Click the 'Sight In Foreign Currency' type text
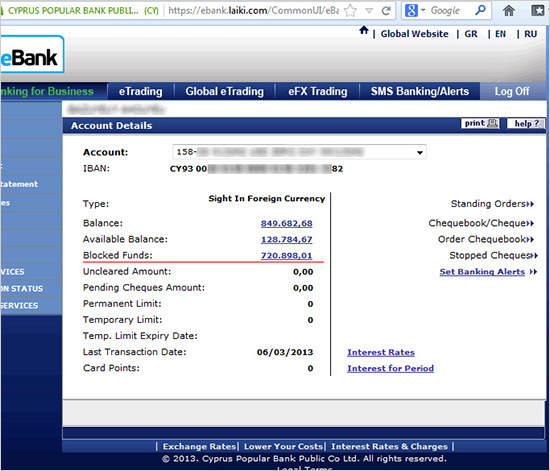 click(267, 199)
